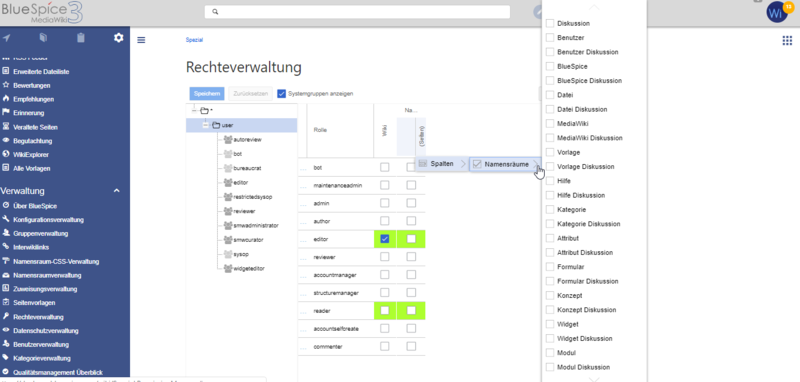Collapse the root * tree node
This screenshot has width=800, height=382.
(x=194, y=111)
